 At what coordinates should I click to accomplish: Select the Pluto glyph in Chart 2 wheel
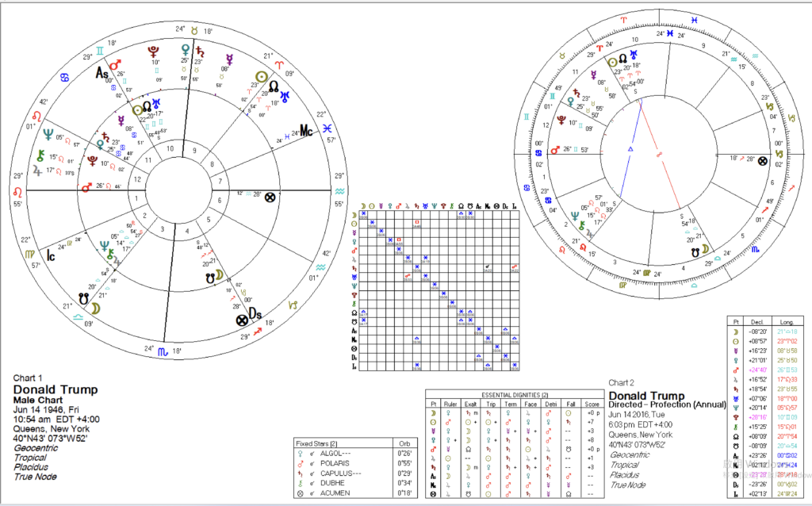pyautogui.click(x=560, y=121)
